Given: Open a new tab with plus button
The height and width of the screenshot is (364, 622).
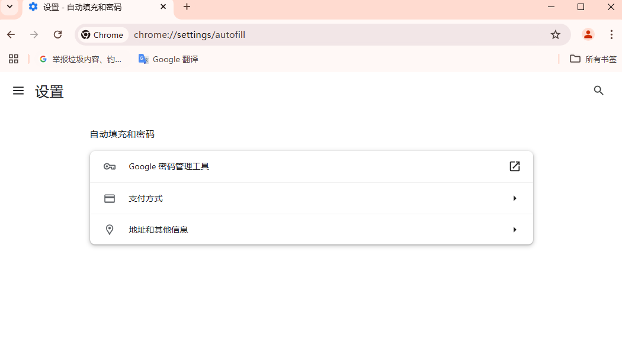Looking at the screenshot, I should 187,7.
